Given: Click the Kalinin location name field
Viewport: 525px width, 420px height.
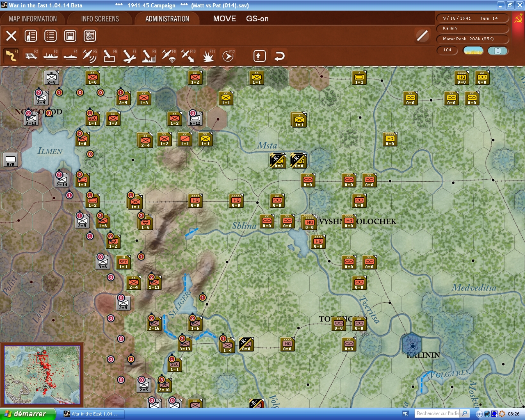Looking at the screenshot, I should 472,28.
